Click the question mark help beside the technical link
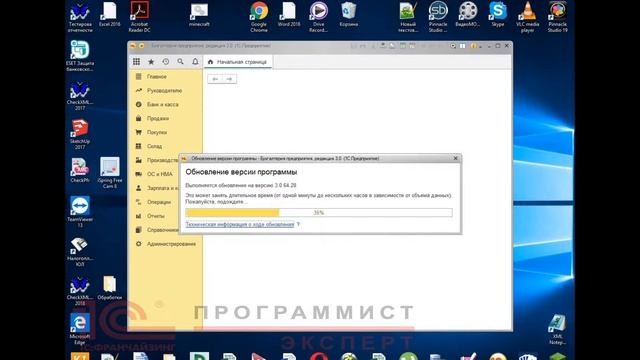 pyautogui.click(x=298, y=224)
